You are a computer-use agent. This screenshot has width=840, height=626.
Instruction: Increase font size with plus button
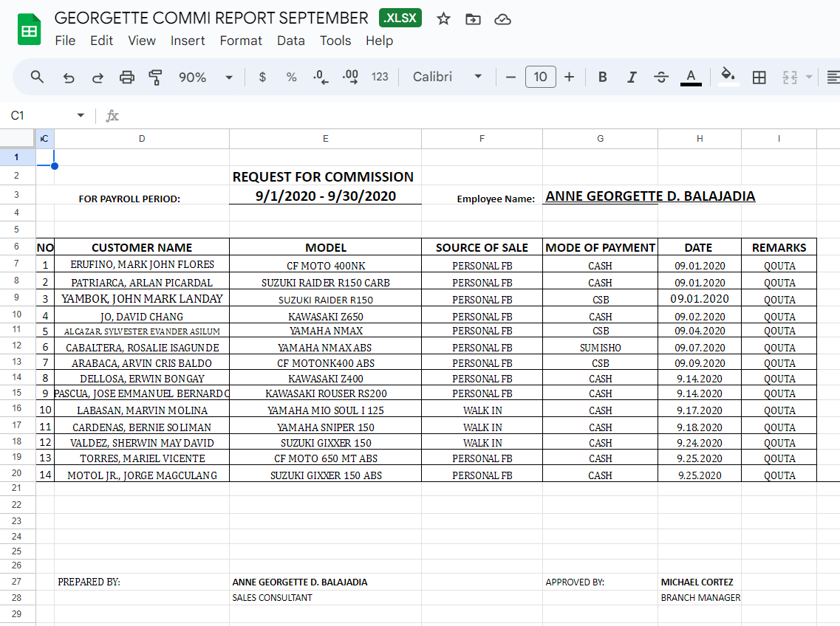(569, 77)
